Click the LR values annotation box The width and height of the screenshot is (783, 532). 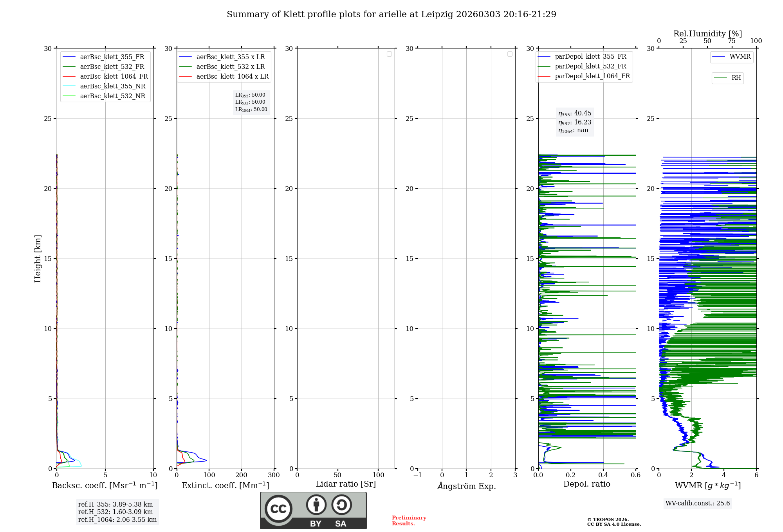click(x=251, y=102)
